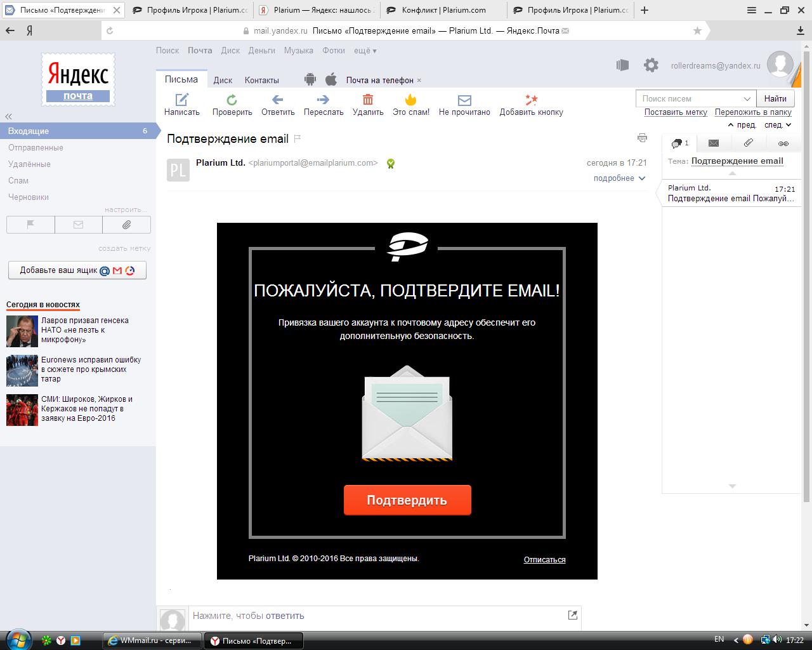Toggle the flag next to email subject
The width and height of the screenshot is (812, 650).
pyautogui.click(x=298, y=138)
